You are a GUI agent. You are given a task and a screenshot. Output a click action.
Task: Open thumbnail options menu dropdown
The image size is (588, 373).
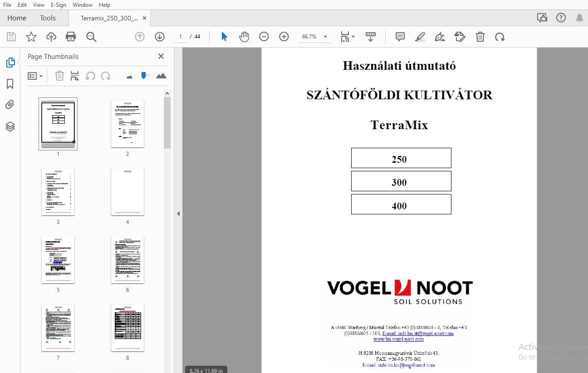click(35, 76)
